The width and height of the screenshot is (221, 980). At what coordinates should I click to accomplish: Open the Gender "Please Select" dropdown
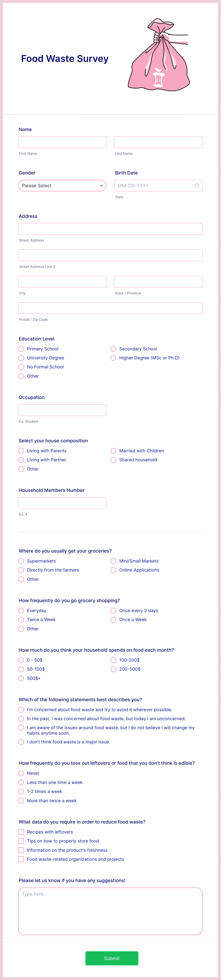tap(62, 186)
